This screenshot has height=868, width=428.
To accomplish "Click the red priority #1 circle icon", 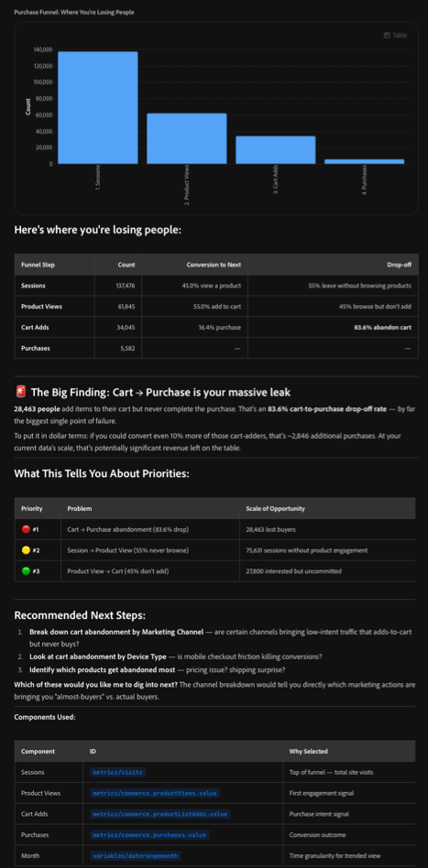I will pyautogui.click(x=26, y=529).
